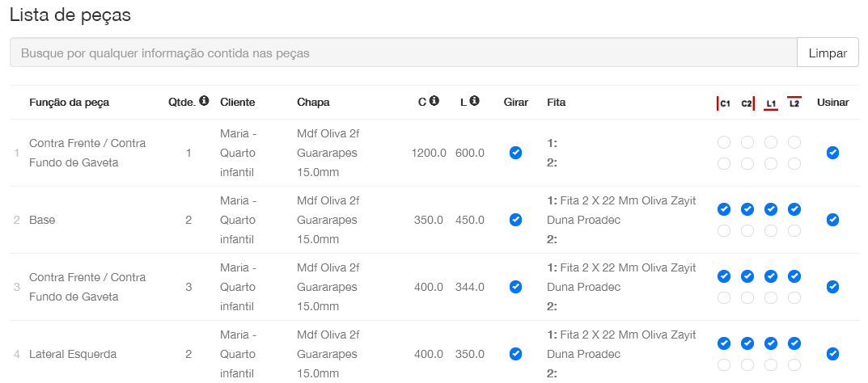868x383 pixels.
Task: Toggle Girar checkbox for the Base row
Action: click(515, 220)
